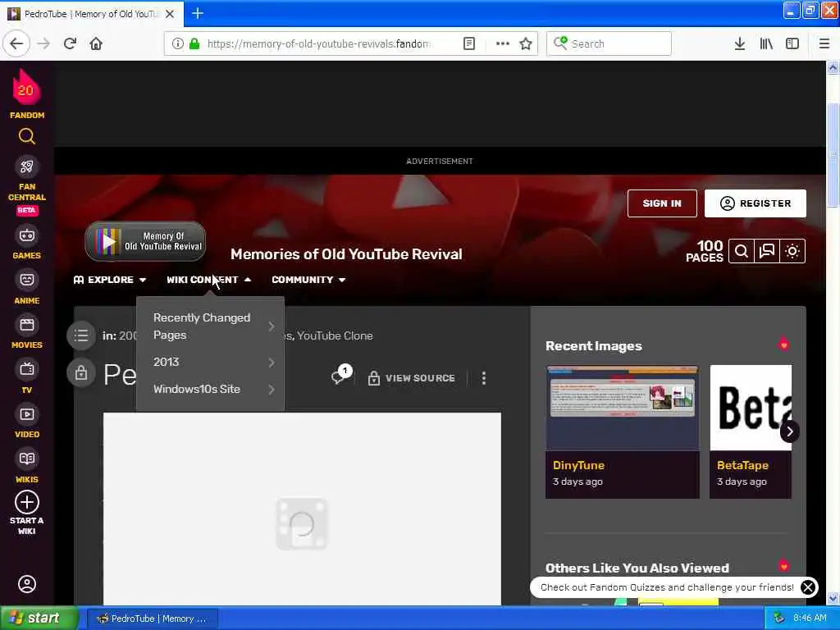Open the DinyTune recent image thumbnail
Image resolution: width=840 pixels, height=630 pixels.
tap(623, 408)
